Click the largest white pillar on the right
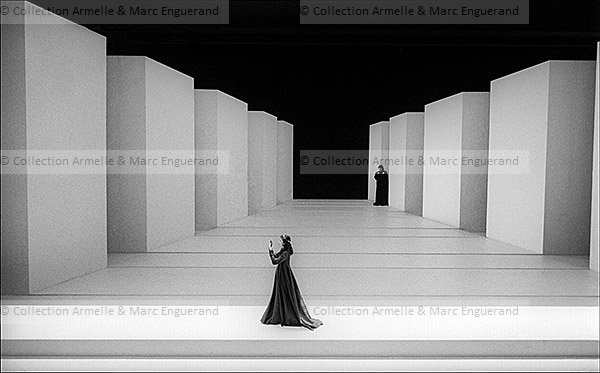Screen dimensions: 600x373 coord(541,157)
